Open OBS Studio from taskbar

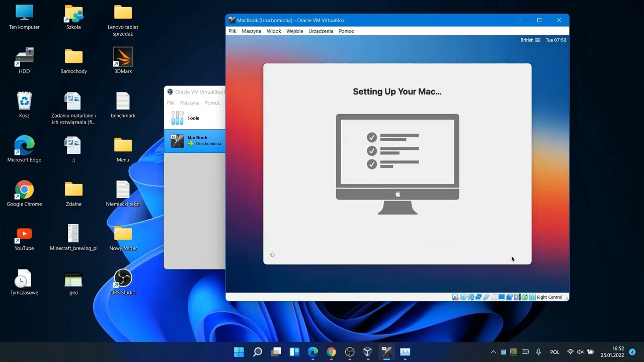click(350, 352)
